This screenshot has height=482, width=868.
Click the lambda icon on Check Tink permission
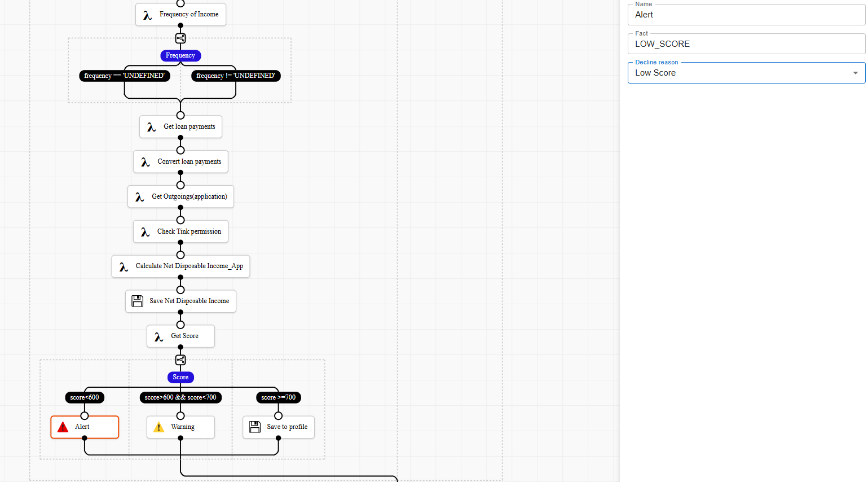145,232
